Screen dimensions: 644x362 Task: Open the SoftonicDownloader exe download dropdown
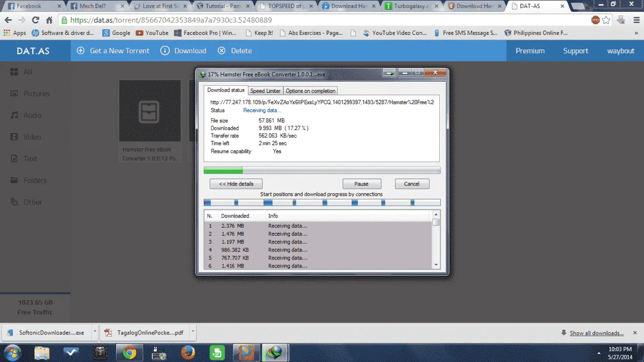95,332
